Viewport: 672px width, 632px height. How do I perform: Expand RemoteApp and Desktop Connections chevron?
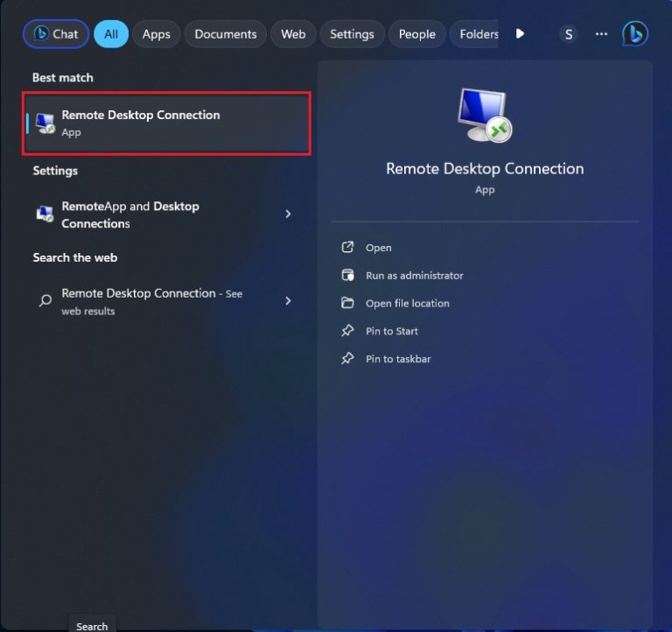(288, 214)
